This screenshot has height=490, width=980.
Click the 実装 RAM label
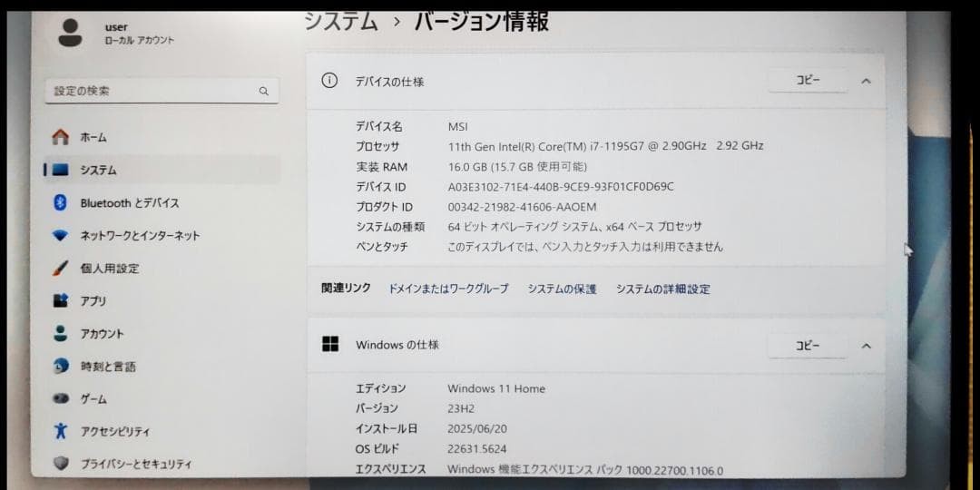381,166
